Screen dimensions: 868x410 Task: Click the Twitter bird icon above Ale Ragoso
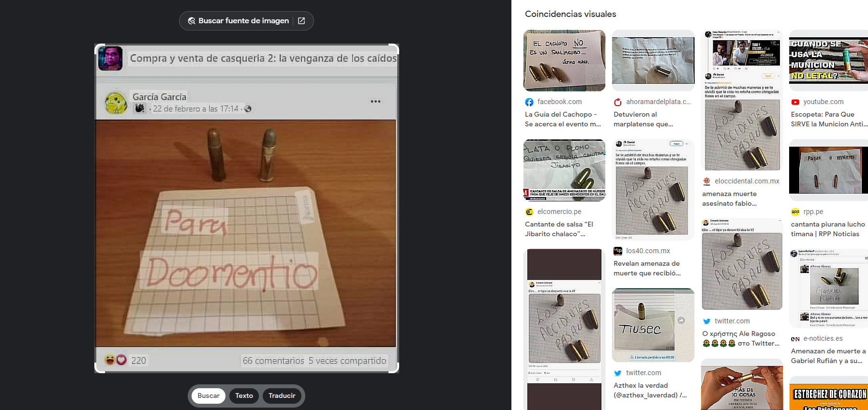(706, 321)
